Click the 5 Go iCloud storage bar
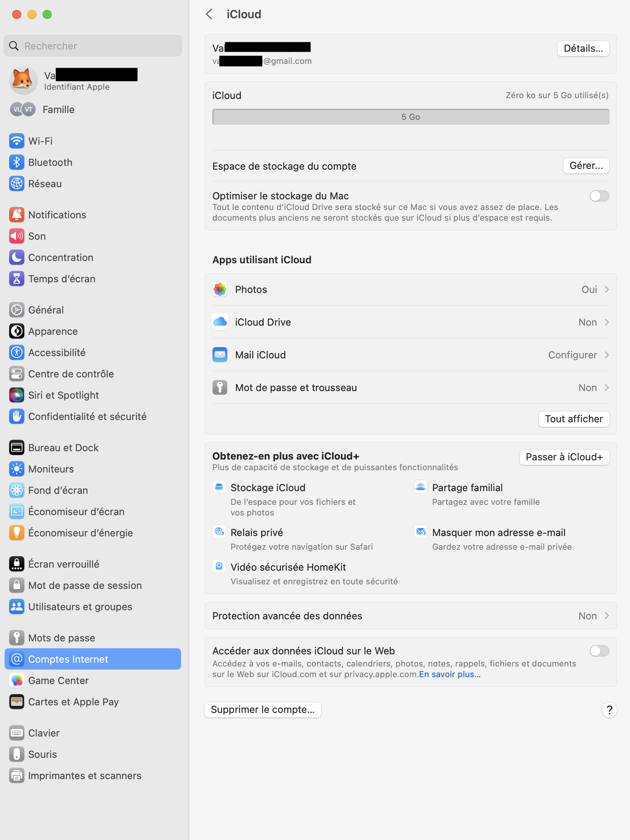This screenshot has width=630, height=840. click(x=411, y=117)
